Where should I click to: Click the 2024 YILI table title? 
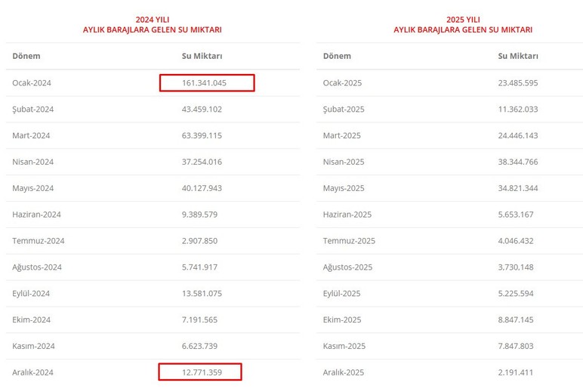point(152,19)
